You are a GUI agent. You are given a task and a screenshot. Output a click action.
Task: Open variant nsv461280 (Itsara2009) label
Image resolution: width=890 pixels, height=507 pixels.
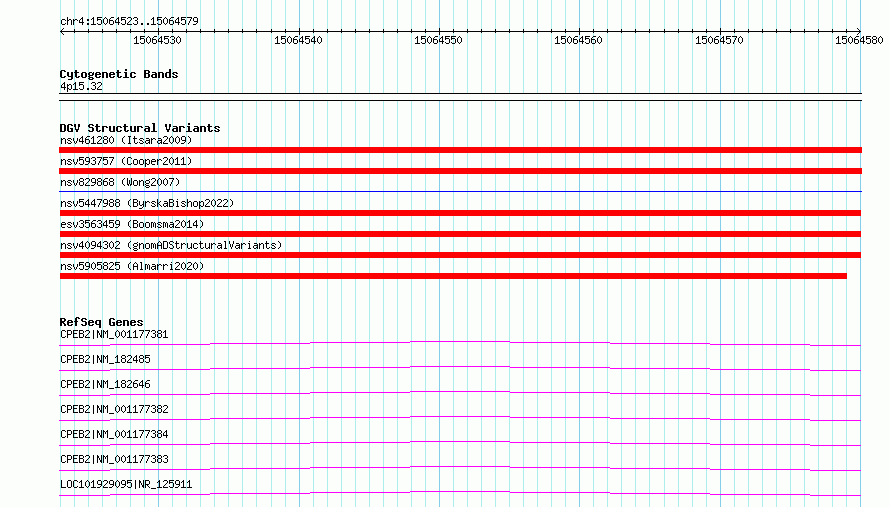click(x=126, y=140)
